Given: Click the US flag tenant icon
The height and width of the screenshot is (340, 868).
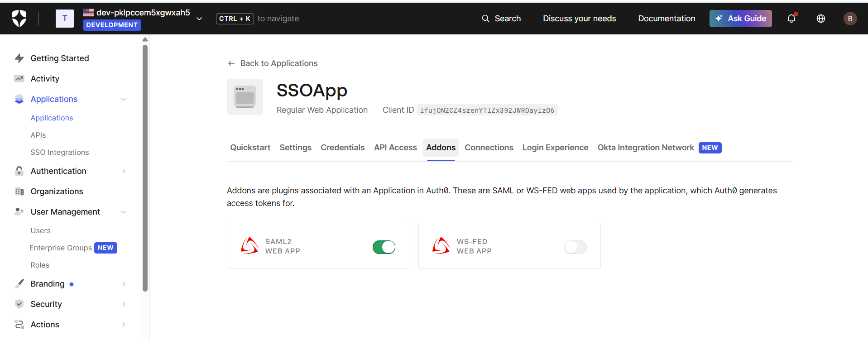Looking at the screenshot, I should pyautogui.click(x=88, y=12).
